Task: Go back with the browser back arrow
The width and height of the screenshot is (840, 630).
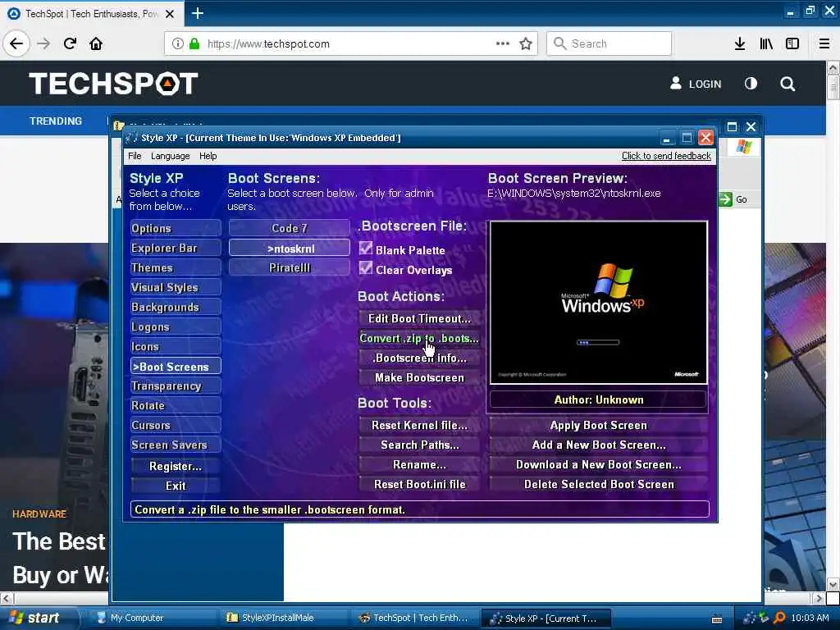Action: pyautogui.click(x=16, y=43)
